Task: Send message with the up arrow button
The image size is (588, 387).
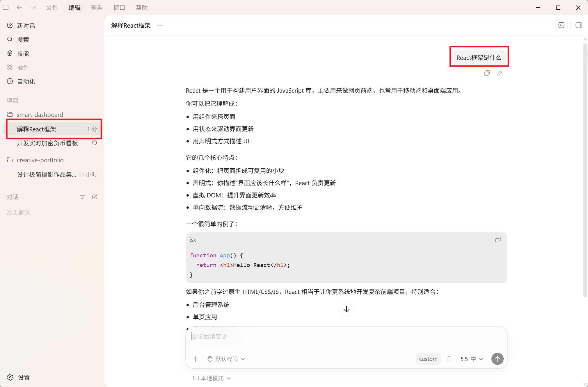Action: tap(498, 359)
